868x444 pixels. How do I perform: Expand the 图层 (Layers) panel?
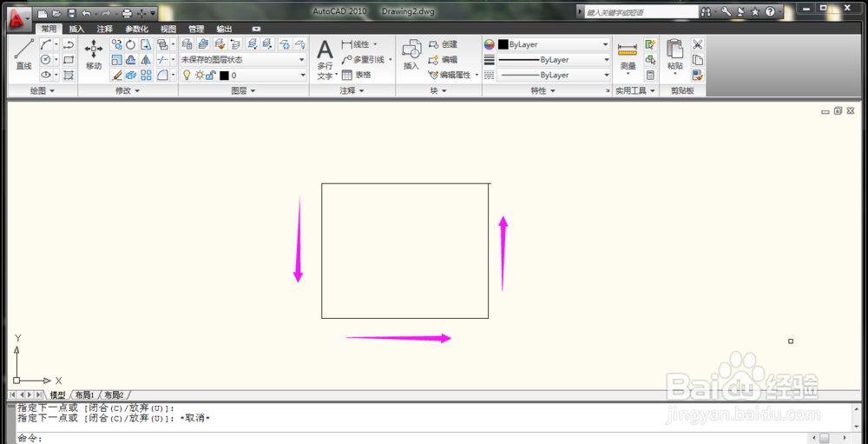243,91
